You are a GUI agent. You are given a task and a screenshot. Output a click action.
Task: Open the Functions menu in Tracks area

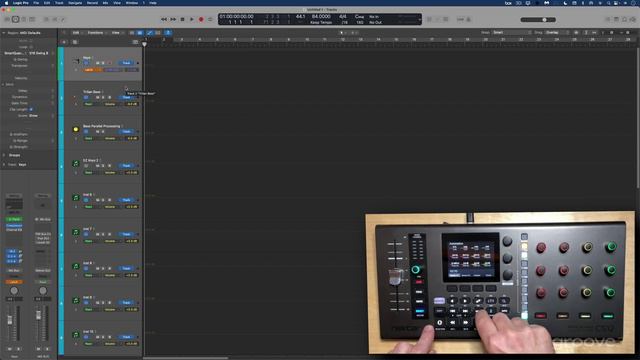[96, 33]
